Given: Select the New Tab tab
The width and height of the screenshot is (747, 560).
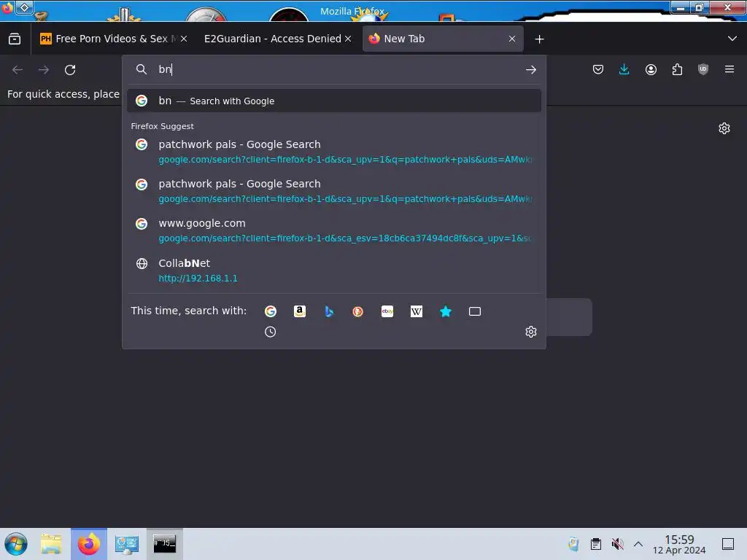Looking at the screenshot, I should (x=442, y=39).
